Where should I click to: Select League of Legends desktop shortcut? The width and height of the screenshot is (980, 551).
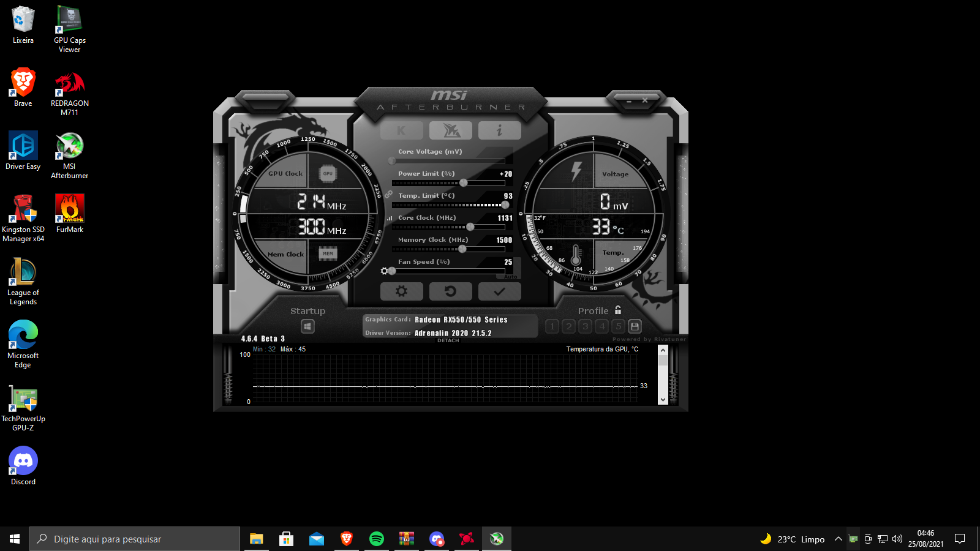[x=23, y=282]
